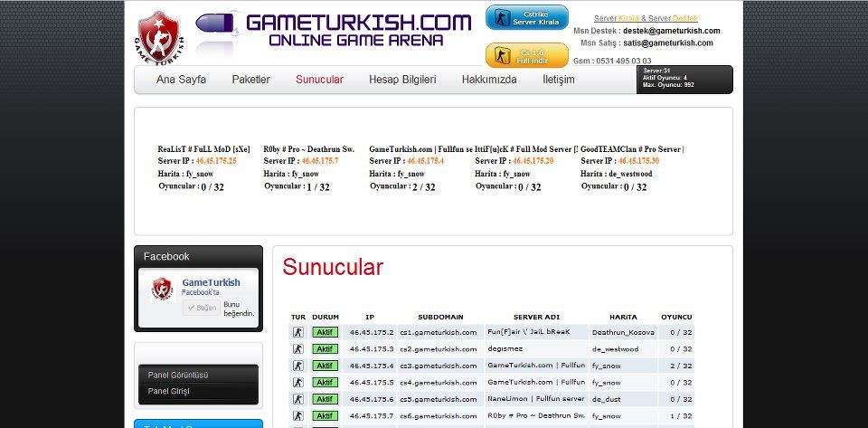The width and height of the screenshot is (868, 428).
Task: Click Panel Girişi in the sidebar
Action: click(x=168, y=391)
